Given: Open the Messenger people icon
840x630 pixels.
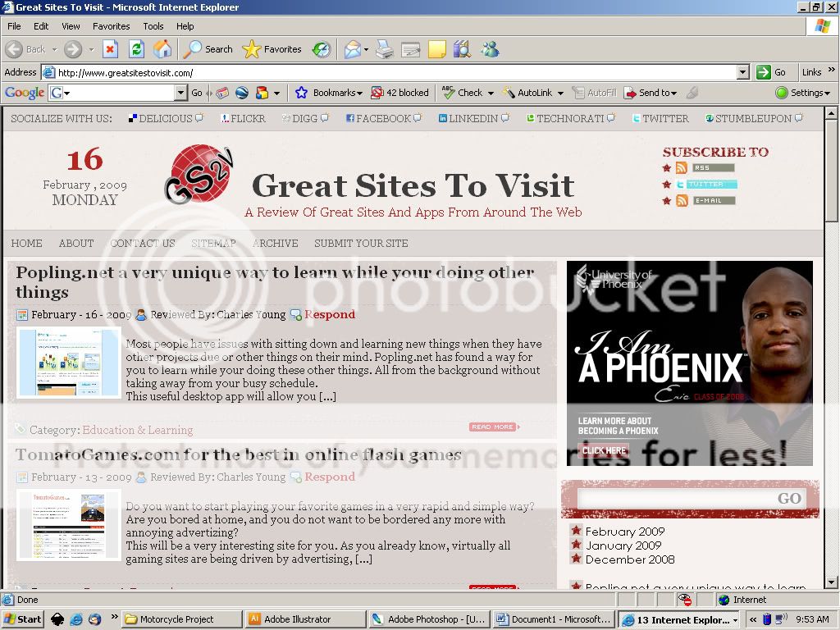Looking at the screenshot, I should click(490, 50).
